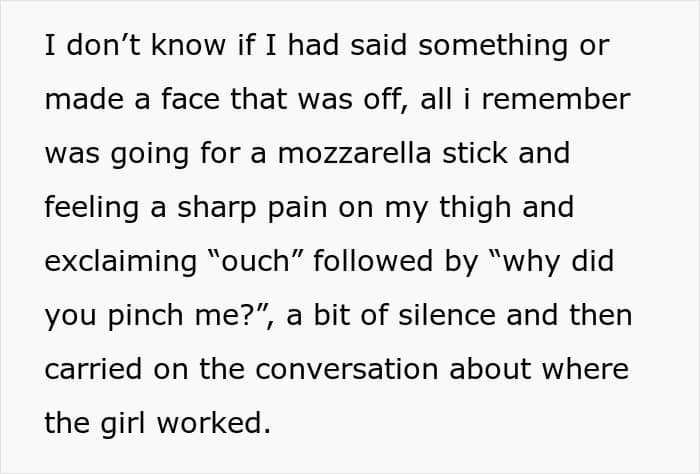Image resolution: width=700 pixels, height=474 pixels.
Task: Select the word "girl" in last line
Action: pos(127,423)
